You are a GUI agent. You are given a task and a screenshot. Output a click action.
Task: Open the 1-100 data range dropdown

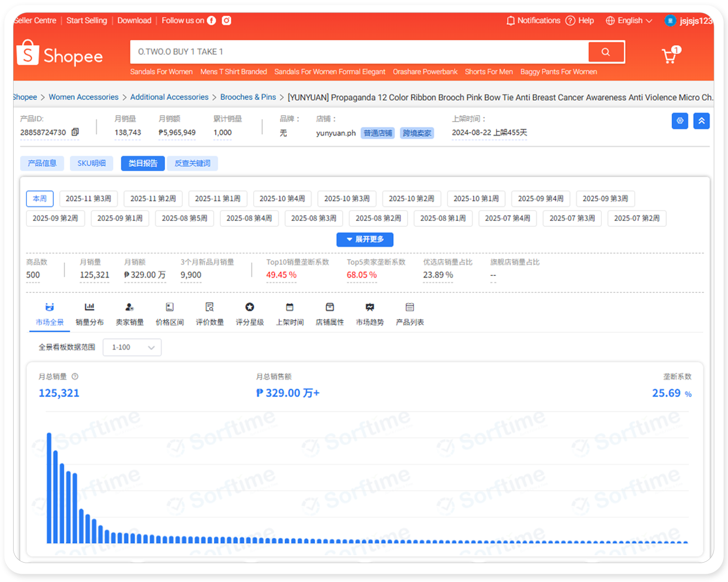pyautogui.click(x=132, y=347)
